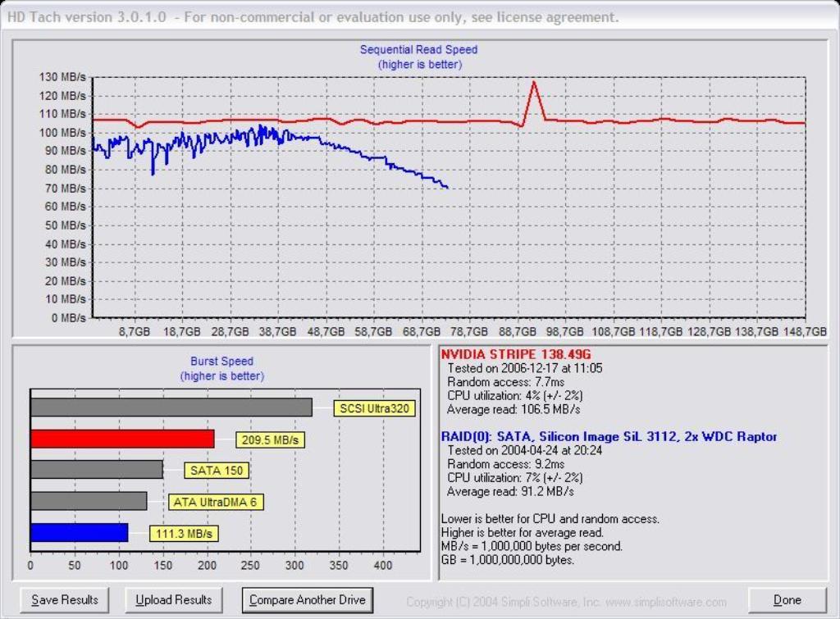The height and width of the screenshot is (619, 840).
Task: Click the Sequential Read Speed chart title
Action: tap(418, 50)
